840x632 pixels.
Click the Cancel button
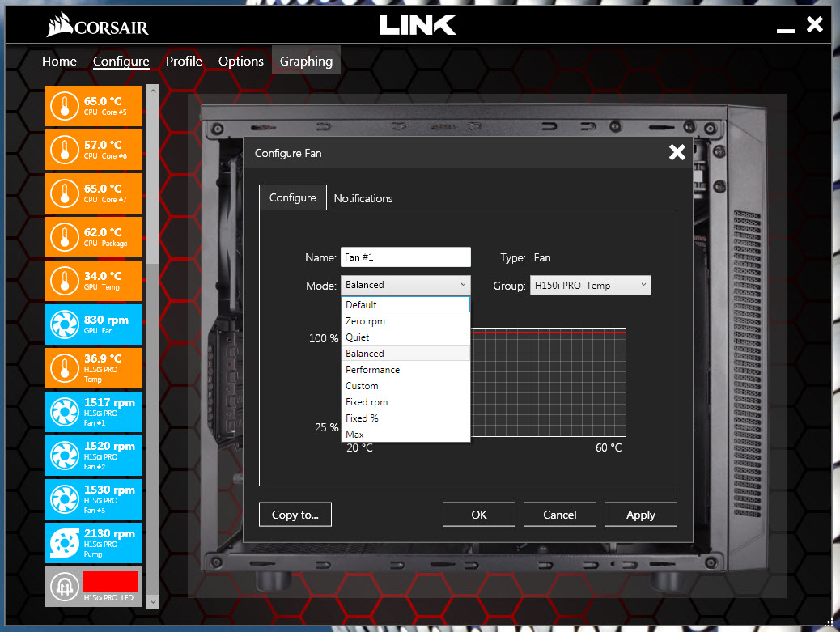point(560,515)
